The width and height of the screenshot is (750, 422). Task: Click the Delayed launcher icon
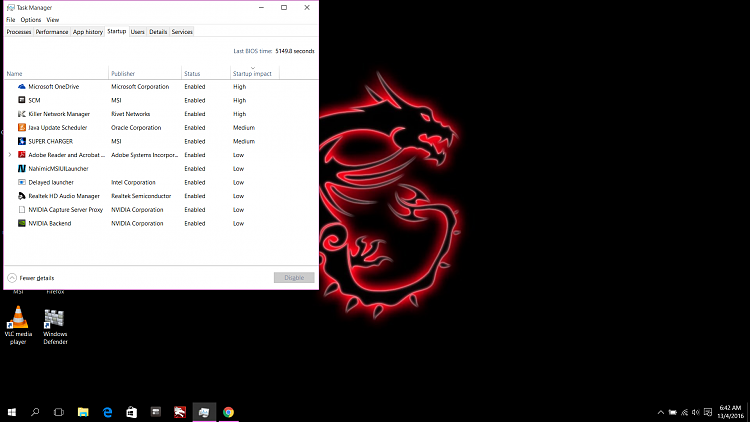22,182
